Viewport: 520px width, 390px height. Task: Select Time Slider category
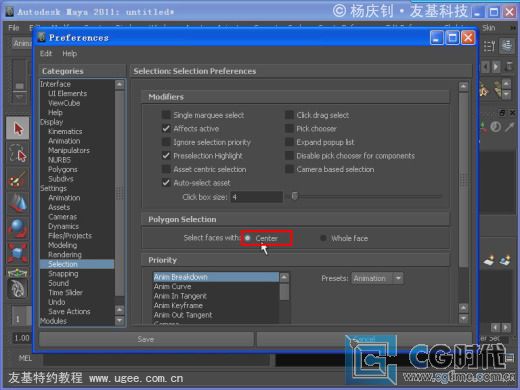[x=65, y=293]
